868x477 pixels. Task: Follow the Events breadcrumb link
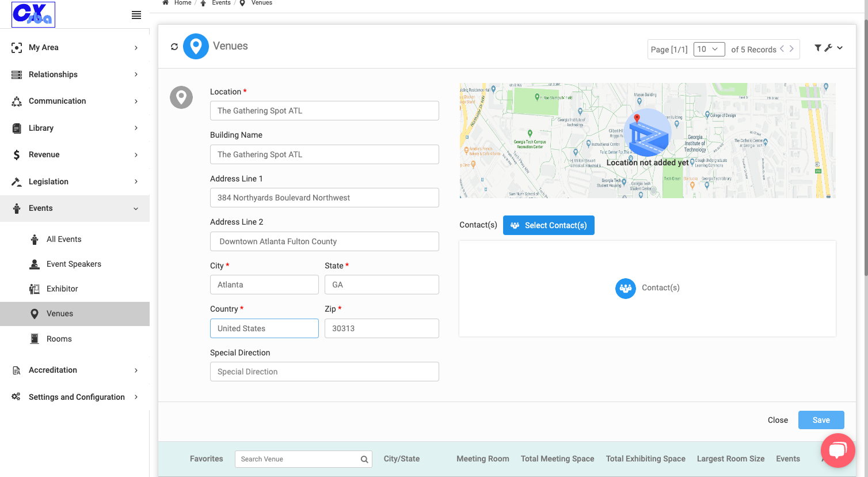click(x=221, y=3)
